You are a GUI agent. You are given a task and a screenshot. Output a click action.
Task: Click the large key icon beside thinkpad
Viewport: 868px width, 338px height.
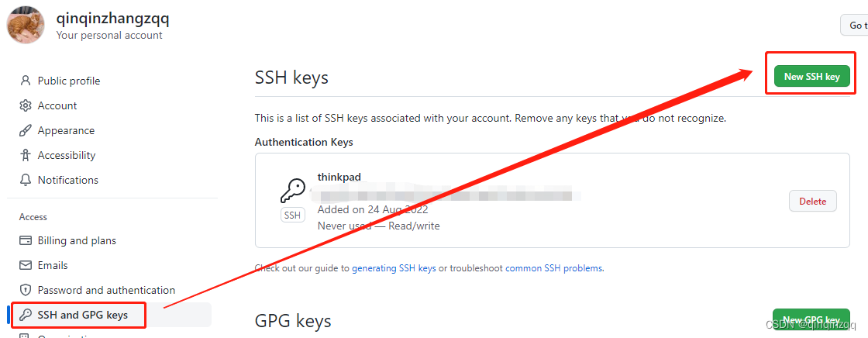coord(292,191)
